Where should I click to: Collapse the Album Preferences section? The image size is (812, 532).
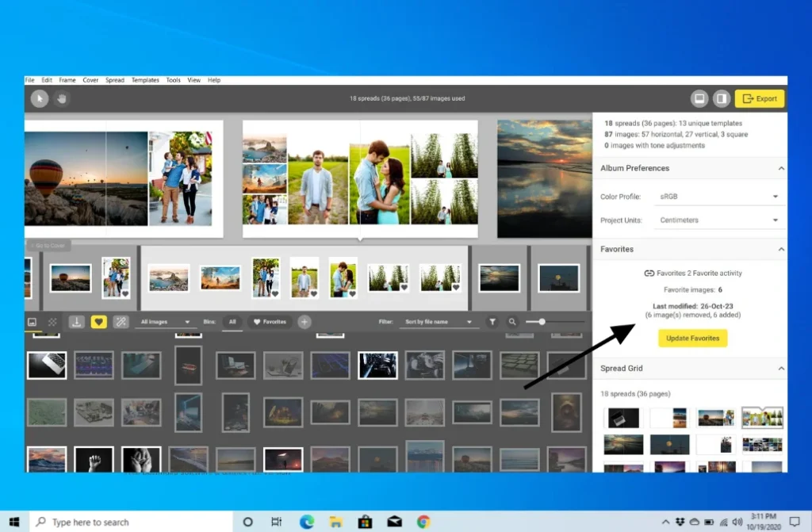tap(779, 168)
